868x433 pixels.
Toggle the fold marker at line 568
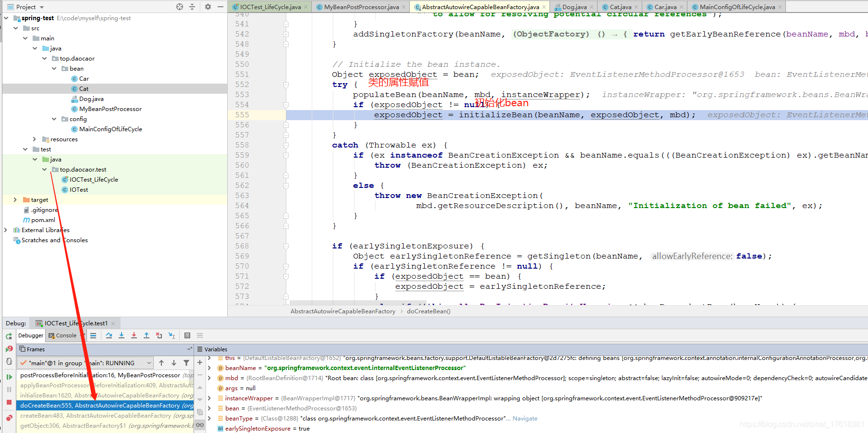286,246
